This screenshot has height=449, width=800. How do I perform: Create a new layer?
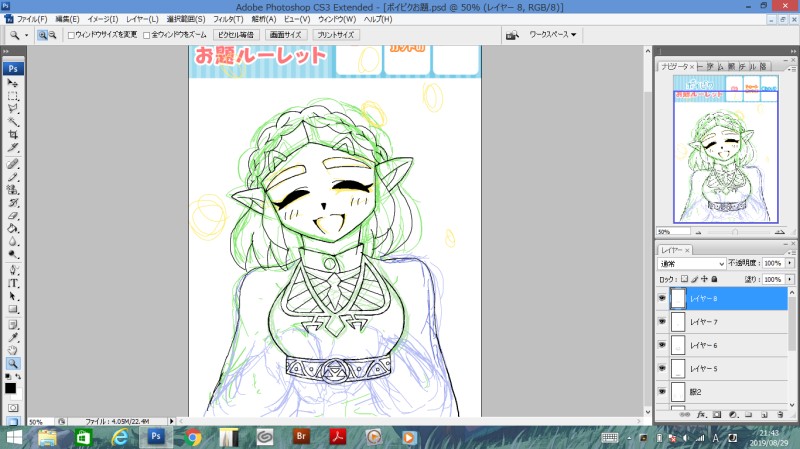(764, 415)
